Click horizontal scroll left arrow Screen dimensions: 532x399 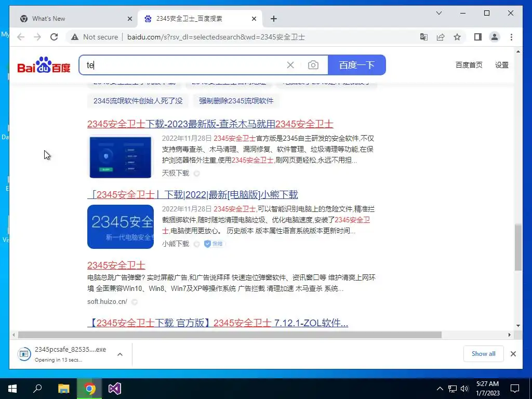click(x=13, y=335)
